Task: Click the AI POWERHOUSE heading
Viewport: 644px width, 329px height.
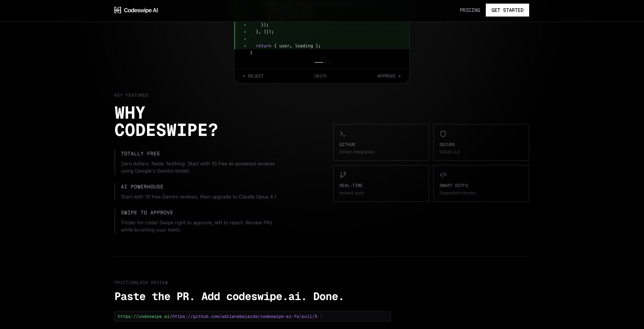Action: (142, 187)
